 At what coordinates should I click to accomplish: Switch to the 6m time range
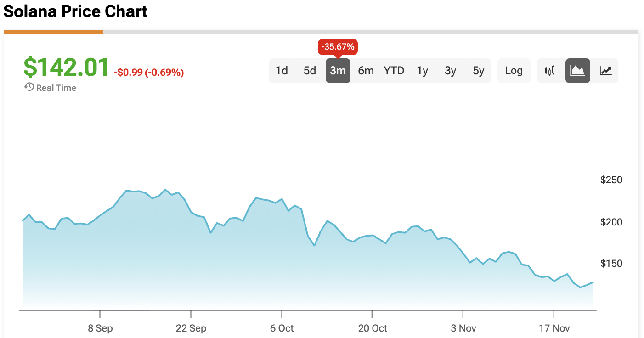click(366, 71)
